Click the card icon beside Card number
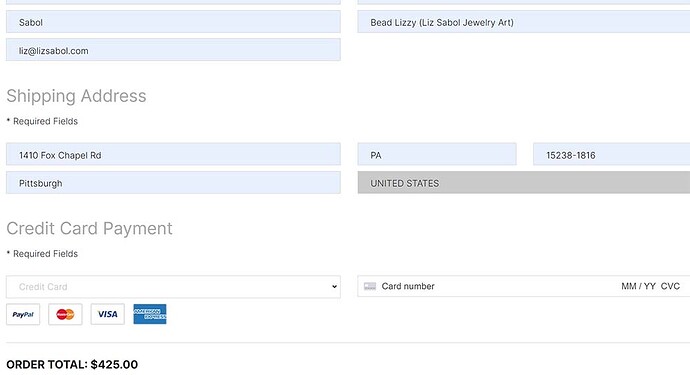Screen dimensions: 690x375 pyautogui.click(x=370, y=287)
